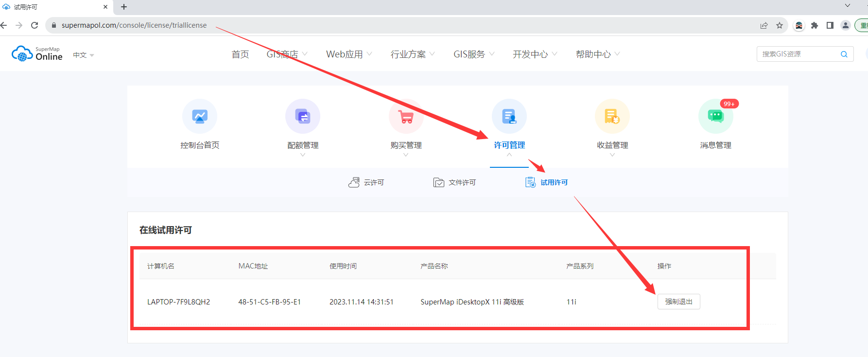
Task: Expand the GIS商店 menu
Action: [286, 54]
